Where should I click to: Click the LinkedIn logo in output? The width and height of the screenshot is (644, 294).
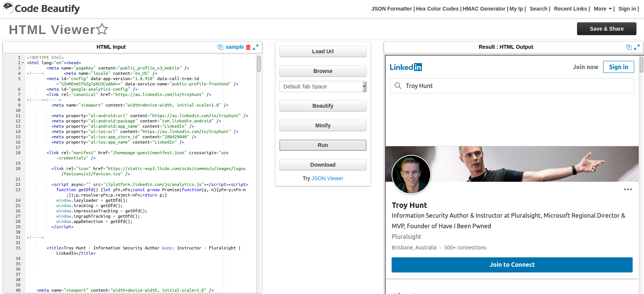point(406,67)
